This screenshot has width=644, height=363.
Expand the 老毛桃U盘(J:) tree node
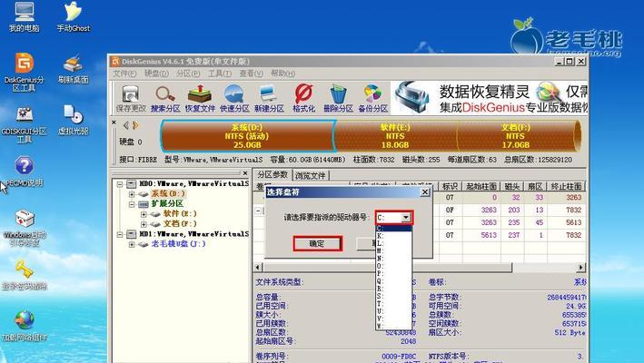(132, 244)
